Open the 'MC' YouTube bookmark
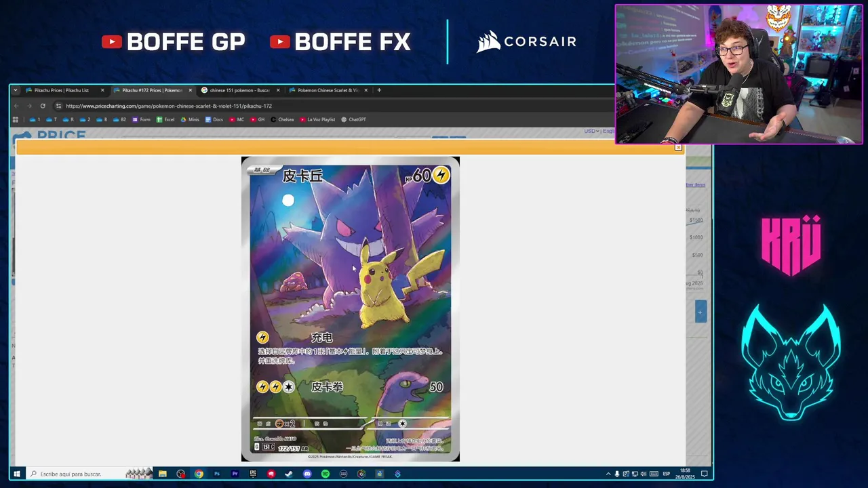This screenshot has width=868, height=488. 237,119
